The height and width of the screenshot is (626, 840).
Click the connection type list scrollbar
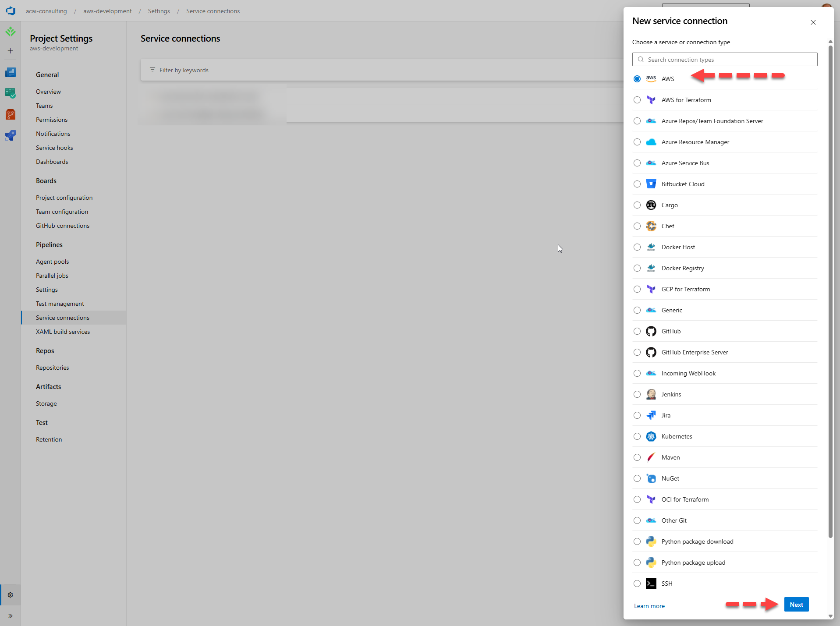pyautogui.click(x=830, y=291)
